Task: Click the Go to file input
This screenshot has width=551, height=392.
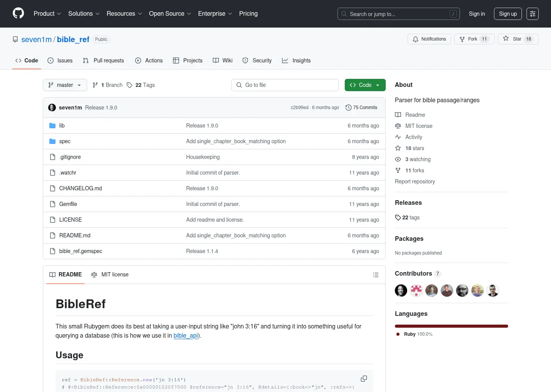Action: (285, 85)
